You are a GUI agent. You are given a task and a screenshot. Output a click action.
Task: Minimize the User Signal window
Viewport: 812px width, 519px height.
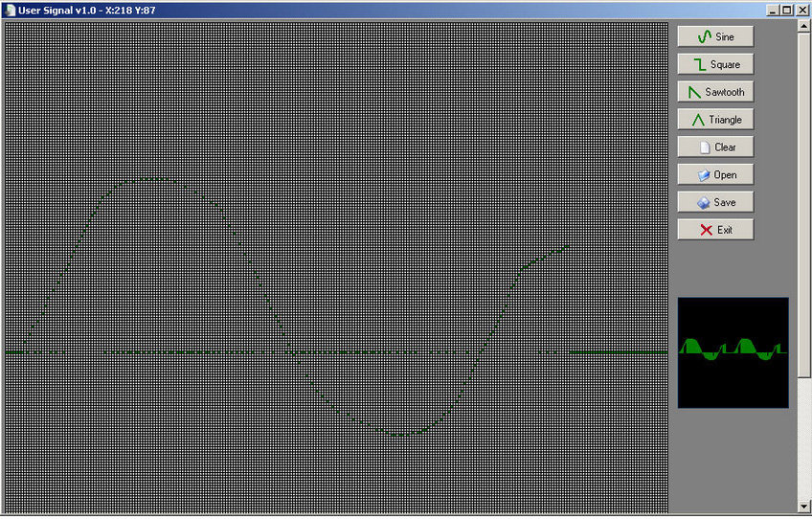click(x=773, y=10)
